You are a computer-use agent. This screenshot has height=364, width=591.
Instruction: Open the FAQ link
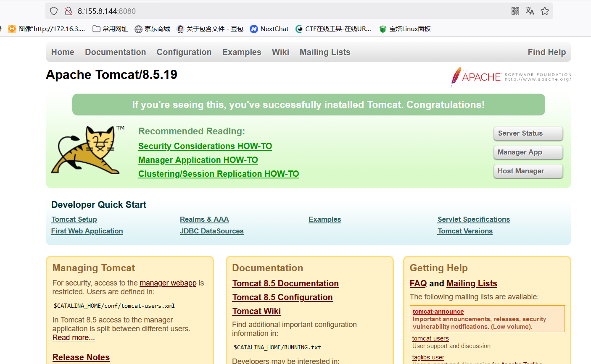pyautogui.click(x=418, y=283)
